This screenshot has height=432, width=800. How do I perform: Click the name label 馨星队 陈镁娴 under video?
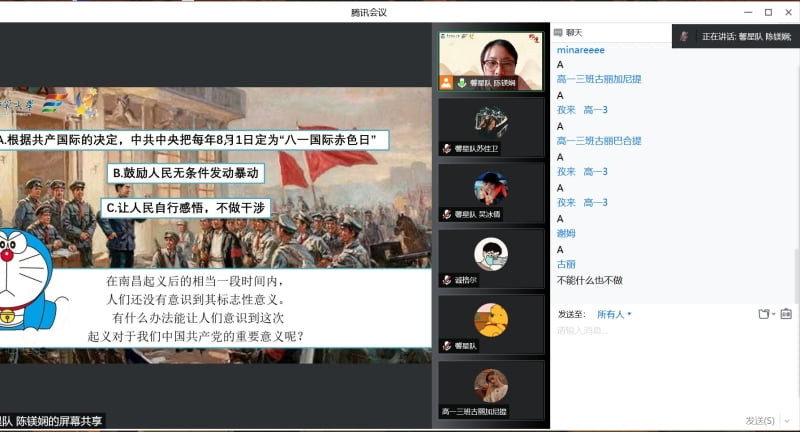(x=493, y=83)
